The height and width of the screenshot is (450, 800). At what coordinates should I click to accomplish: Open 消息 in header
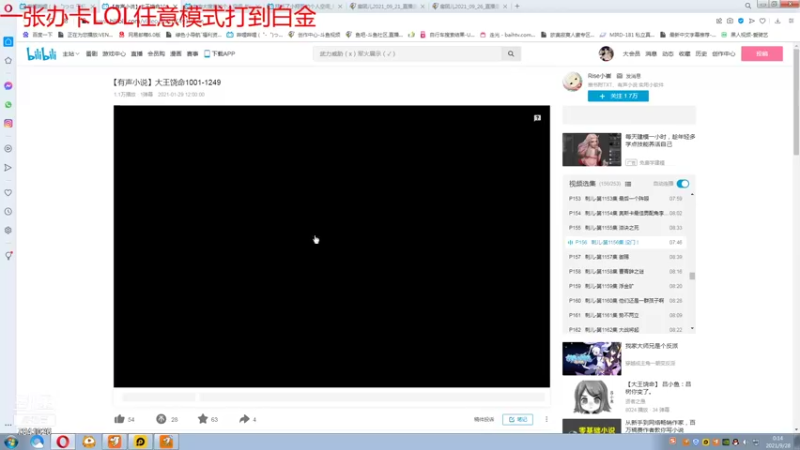click(x=651, y=54)
